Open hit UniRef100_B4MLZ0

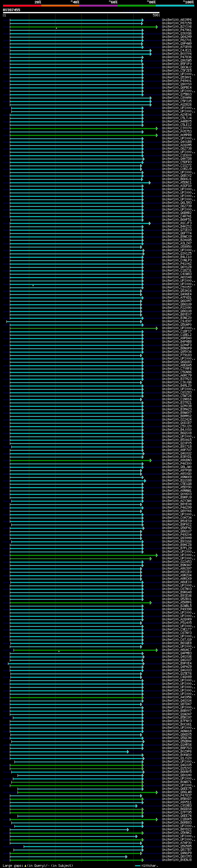point(177,386)
